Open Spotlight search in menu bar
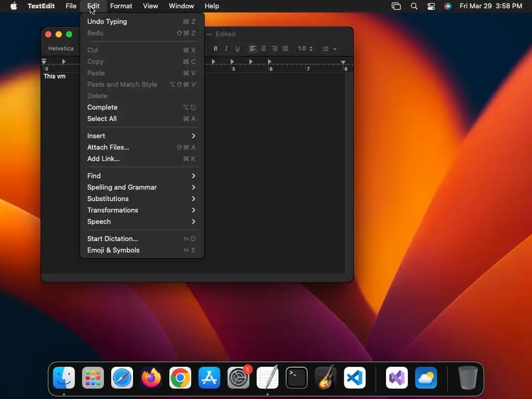This screenshot has width=532, height=399. tap(414, 6)
